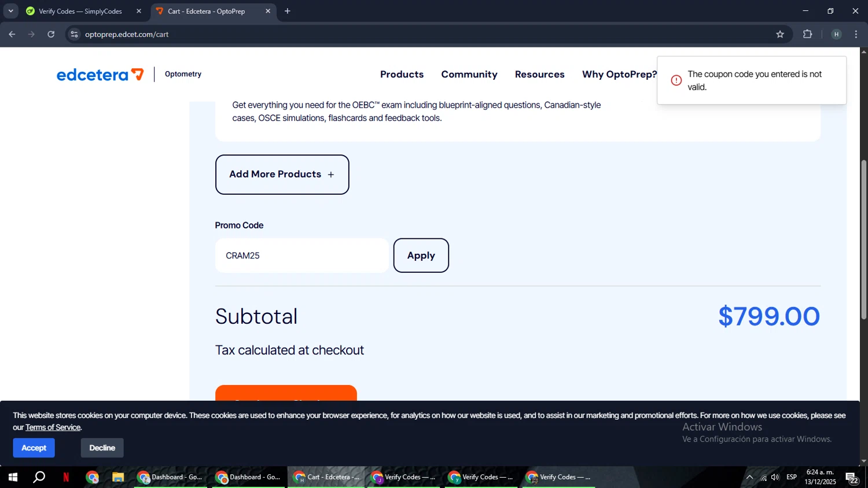Apply the promo code
This screenshot has width=868, height=488.
[x=421, y=256]
